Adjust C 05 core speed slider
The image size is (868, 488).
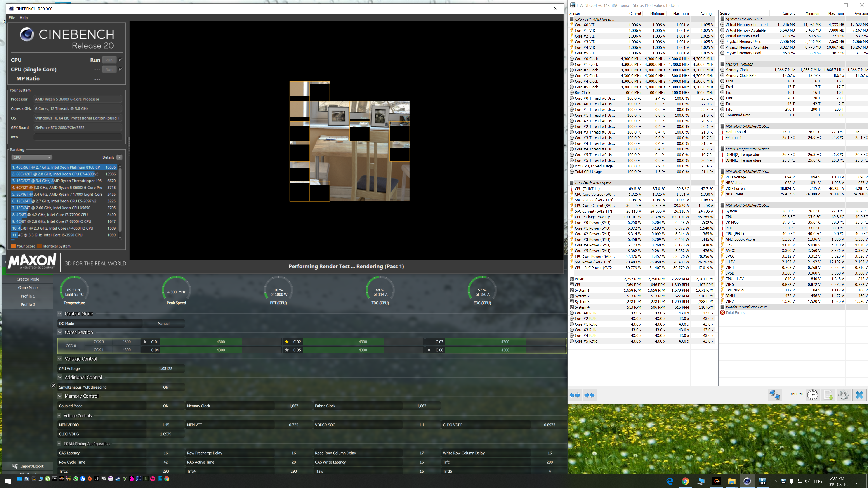tap(363, 350)
